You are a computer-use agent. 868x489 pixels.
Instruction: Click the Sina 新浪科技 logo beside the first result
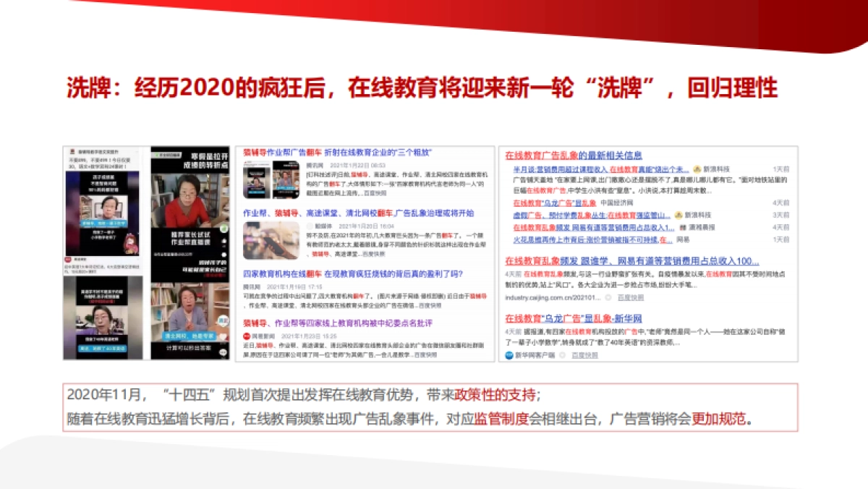pyautogui.click(x=696, y=170)
